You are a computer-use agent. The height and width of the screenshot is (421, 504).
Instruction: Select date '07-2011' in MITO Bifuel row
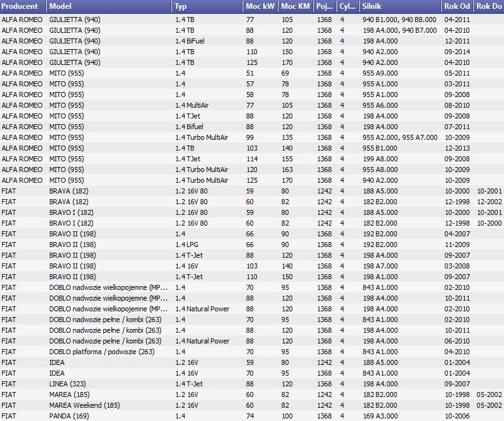click(x=457, y=127)
